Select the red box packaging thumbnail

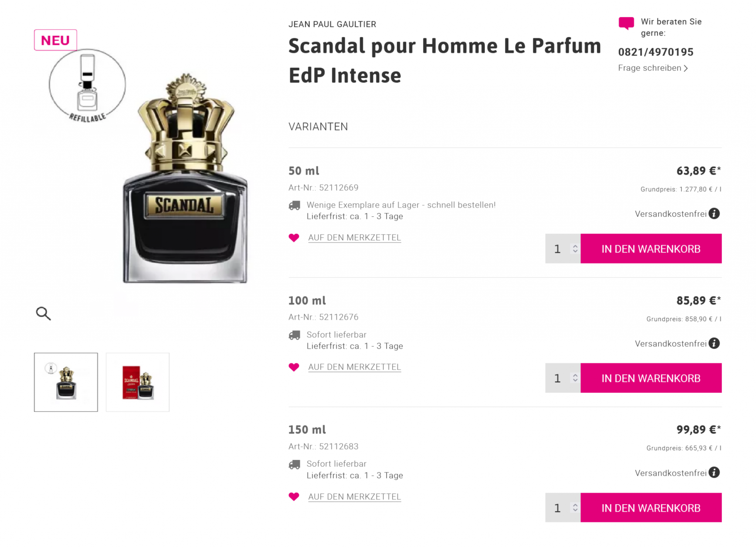[x=138, y=382]
